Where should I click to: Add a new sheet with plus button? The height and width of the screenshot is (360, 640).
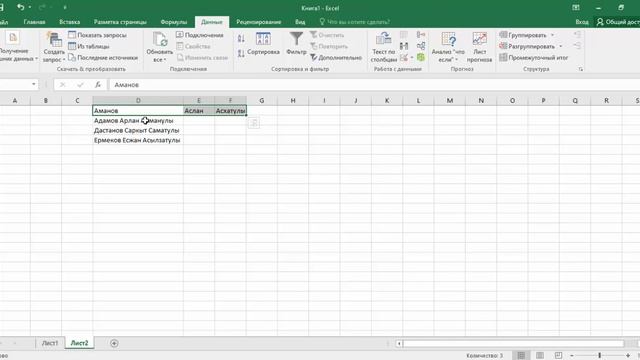[114, 343]
